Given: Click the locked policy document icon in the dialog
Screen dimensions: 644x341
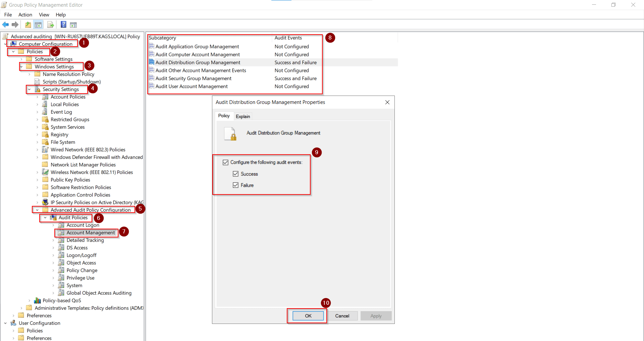Looking at the screenshot, I should [230, 134].
